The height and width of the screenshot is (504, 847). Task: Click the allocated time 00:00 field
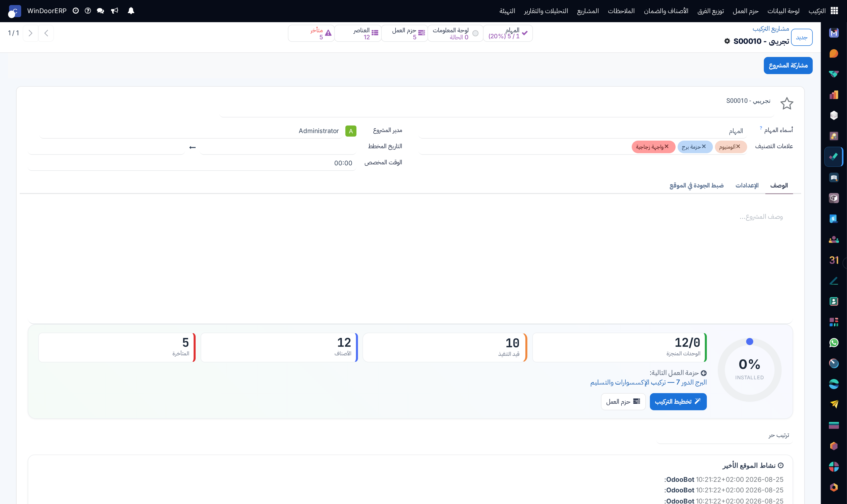(192, 163)
